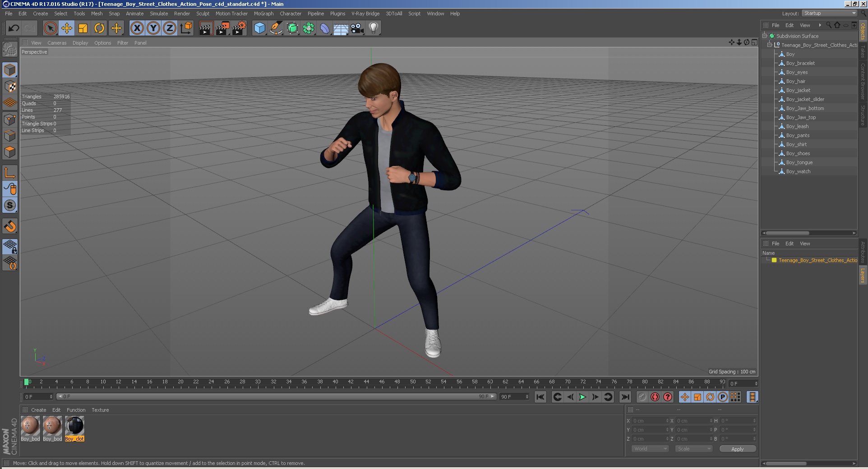Screen dimensions: 868x469
Task: Enable Polygons mode in left toolbar
Action: pyautogui.click(x=10, y=152)
